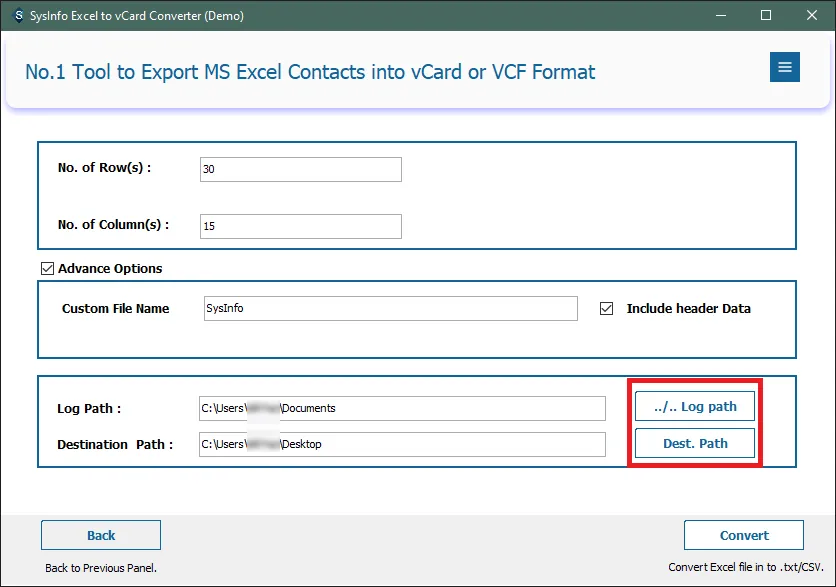Close the Excel to vCard Converter window

[812, 16]
